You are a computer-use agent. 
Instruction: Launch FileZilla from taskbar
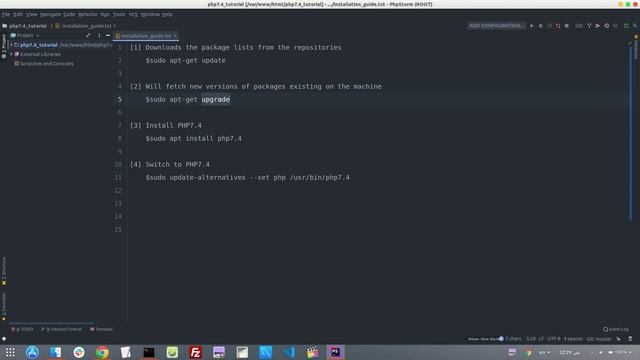click(196, 352)
